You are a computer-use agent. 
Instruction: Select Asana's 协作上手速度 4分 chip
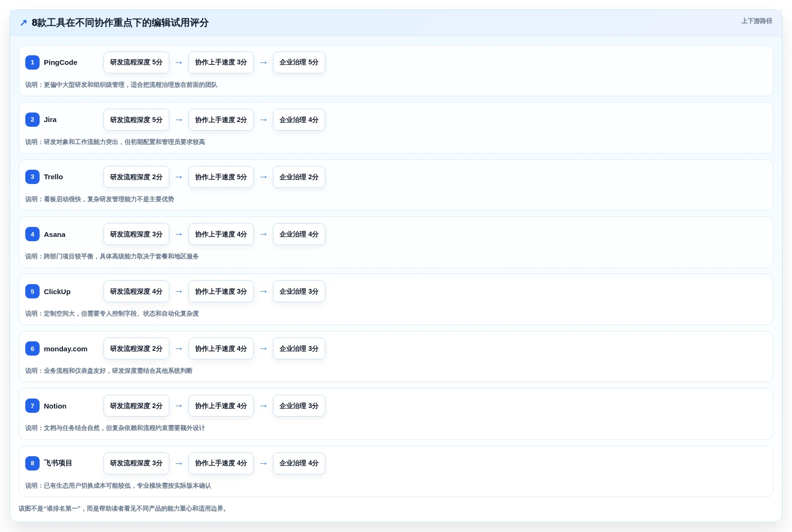click(221, 234)
